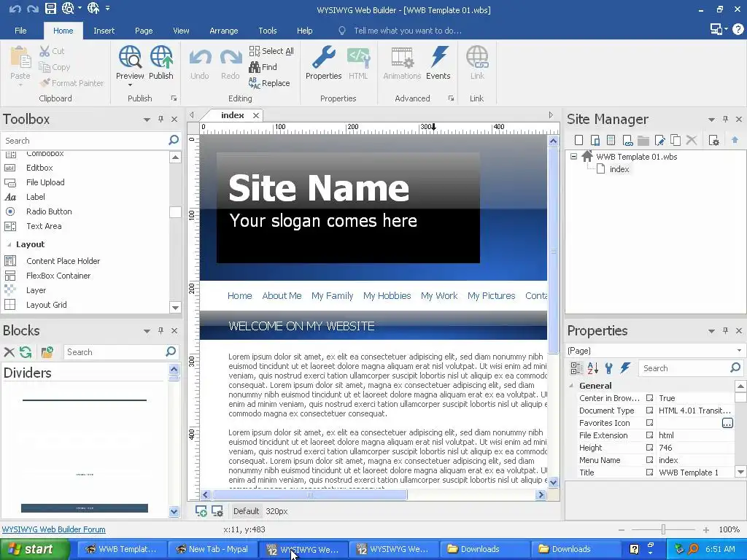Click the Windows start button

34,549
